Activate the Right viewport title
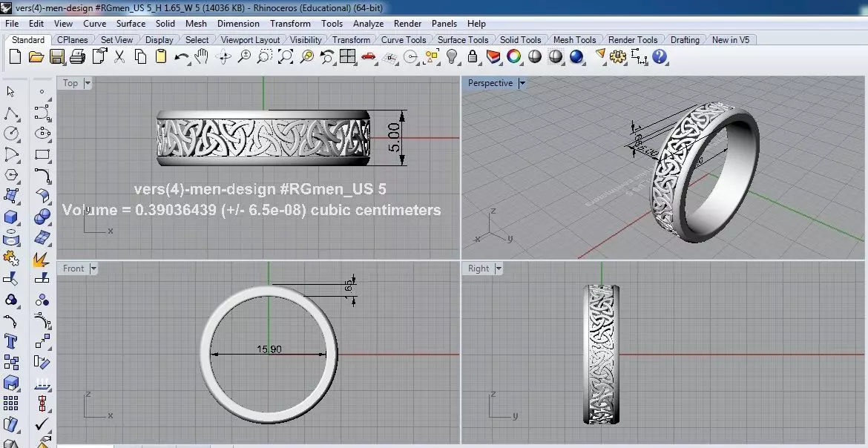The height and width of the screenshot is (448, 868). (479, 269)
